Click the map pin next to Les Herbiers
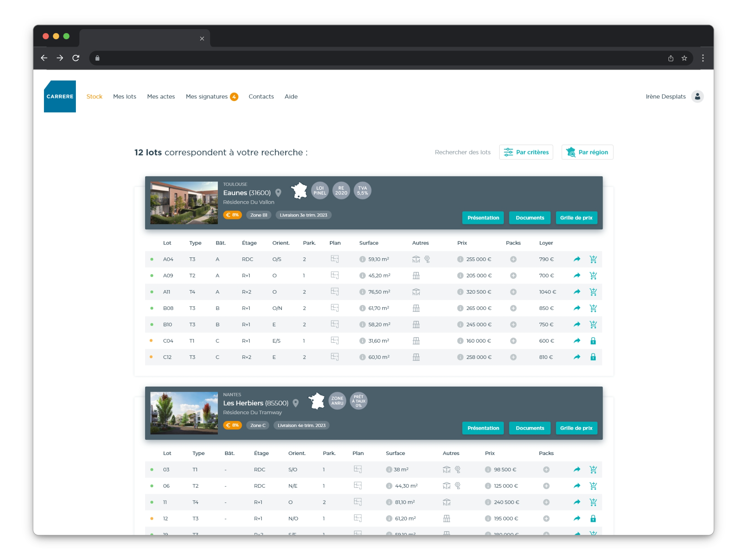 tap(296, 403)
